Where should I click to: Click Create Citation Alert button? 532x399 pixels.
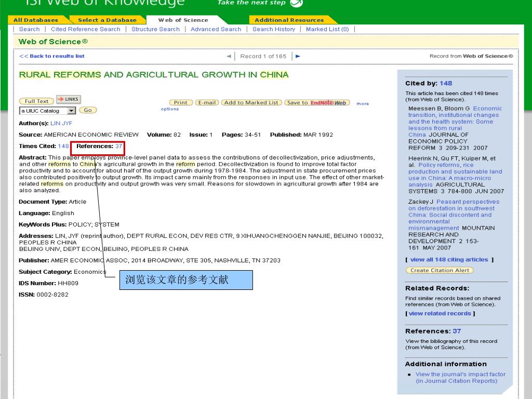[440, 270]
